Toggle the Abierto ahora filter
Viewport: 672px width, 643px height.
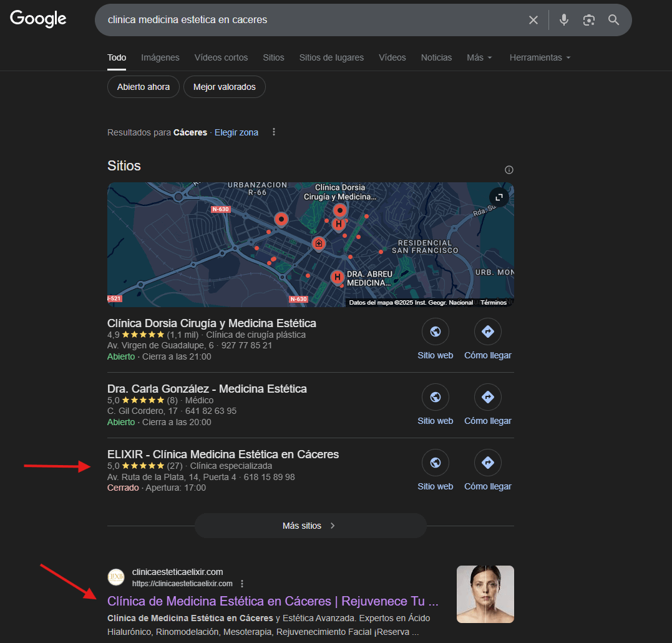[144, 87]
